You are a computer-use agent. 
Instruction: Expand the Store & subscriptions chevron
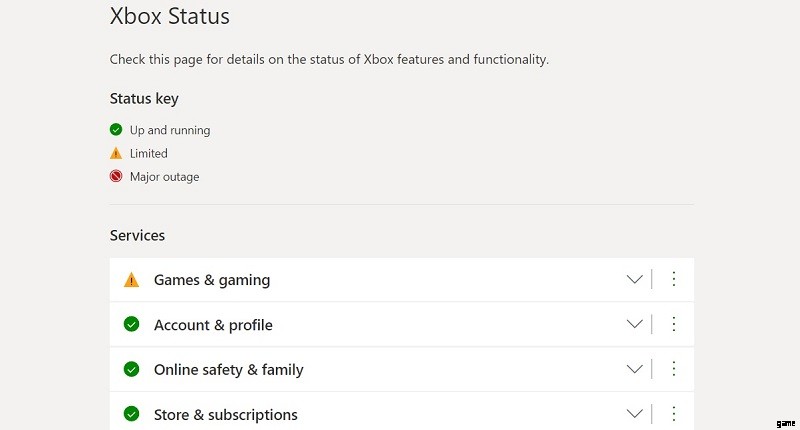[634, 414]
